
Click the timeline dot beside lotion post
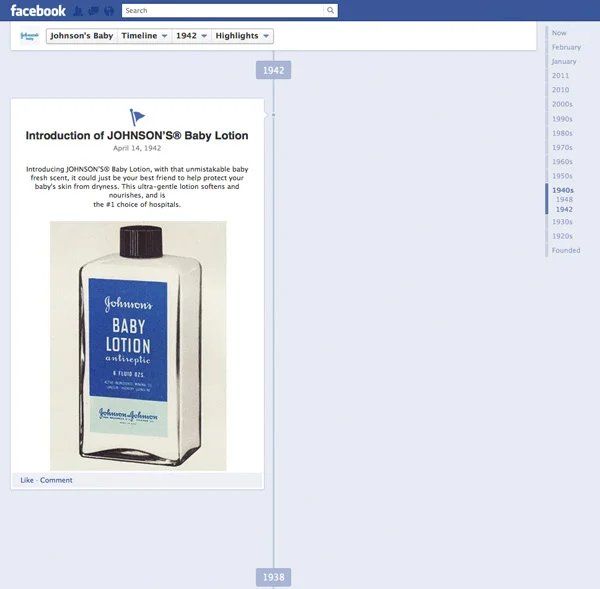[x=273, y=115]
